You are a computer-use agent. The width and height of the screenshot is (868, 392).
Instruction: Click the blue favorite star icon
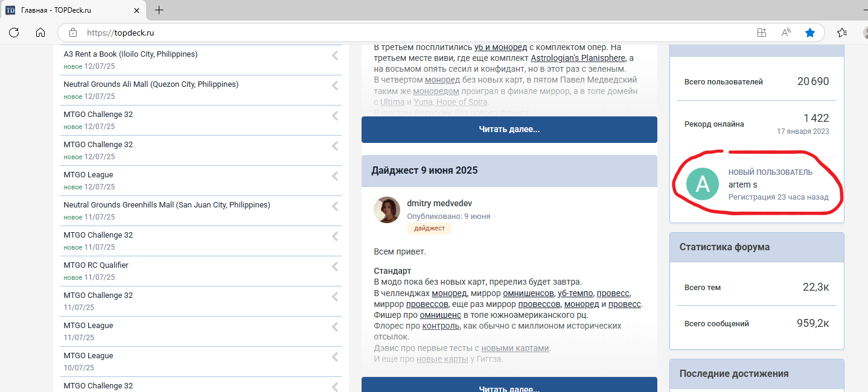tap(810, 33)
